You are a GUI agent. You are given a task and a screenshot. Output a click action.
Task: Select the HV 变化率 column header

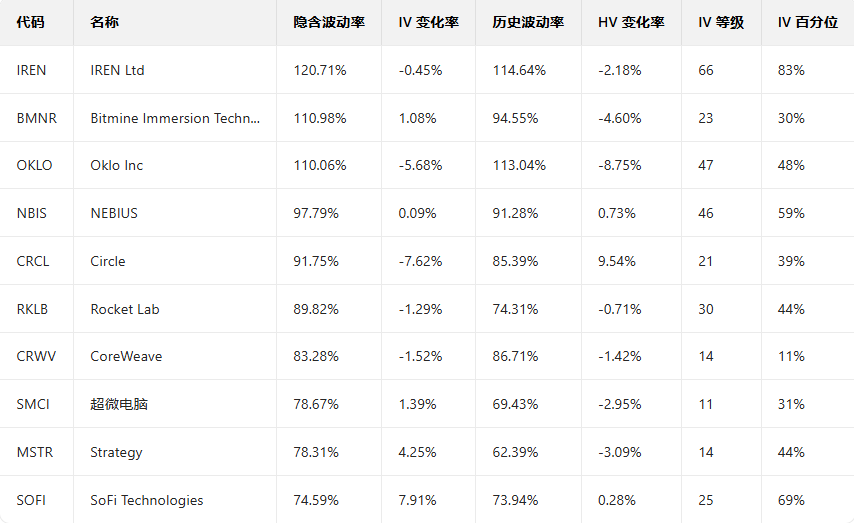pos(631,22)
